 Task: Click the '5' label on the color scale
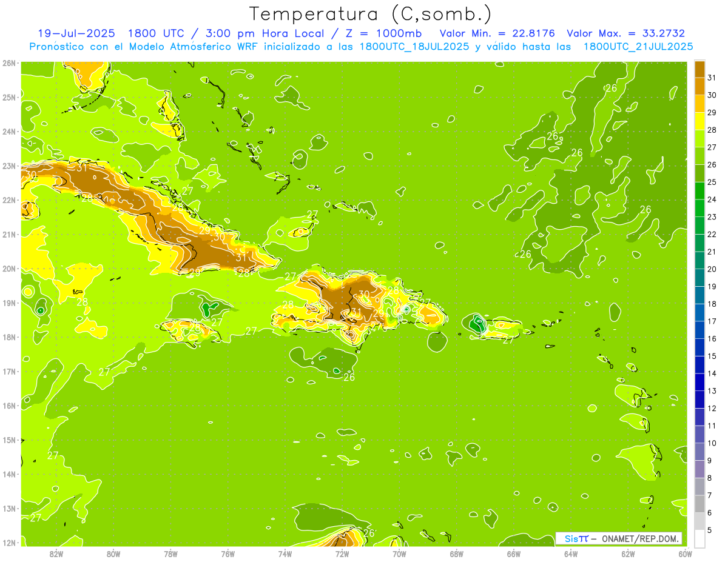[710, 530]
